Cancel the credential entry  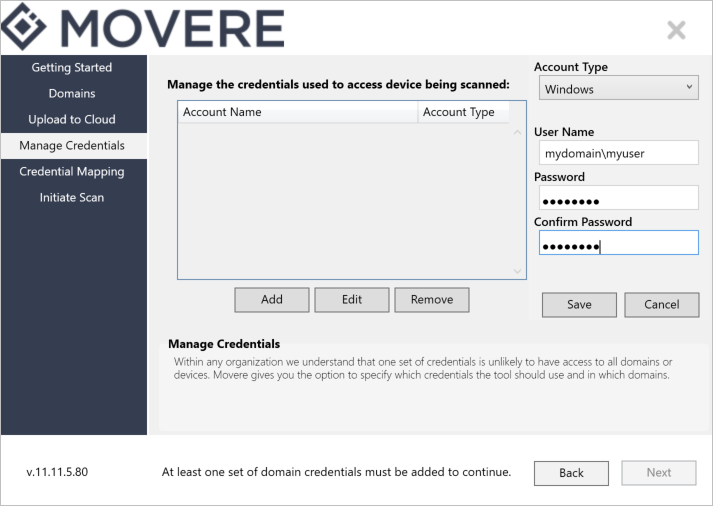coord(662,305)
